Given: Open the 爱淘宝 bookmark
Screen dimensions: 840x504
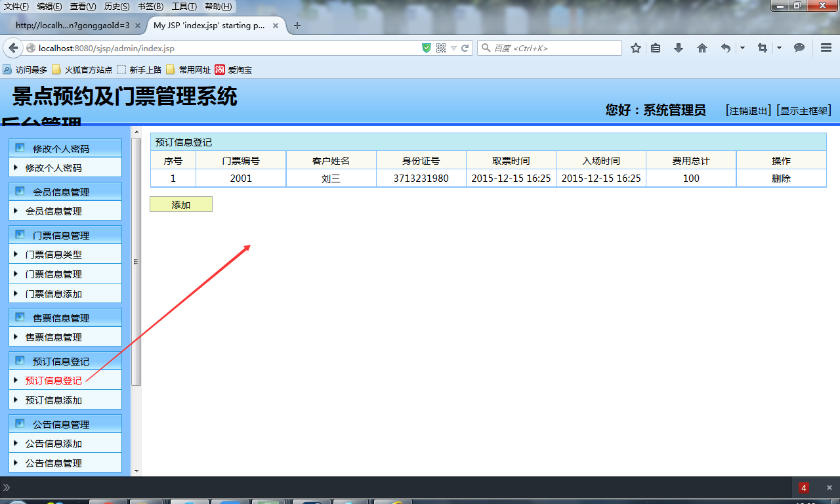Looking at the screenshot, I should point(233,70).
